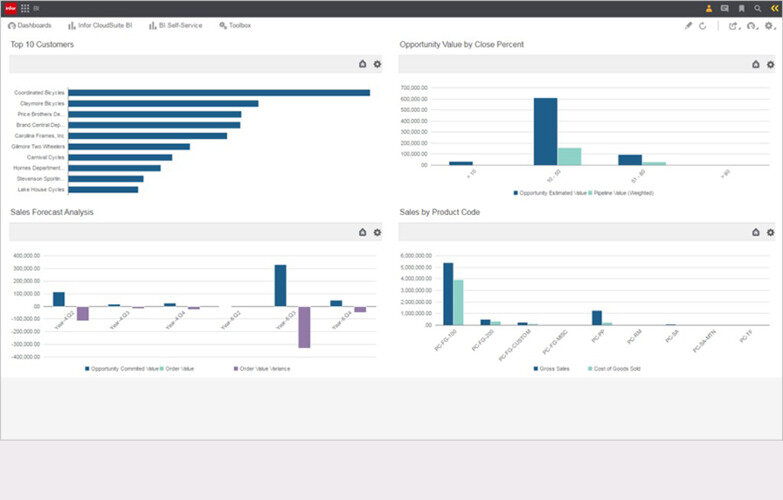Image resolution: width=783 pixels, height=500 pixels.
Task: Open the bookmarks icon in top bar
Action: pyautogui.click(x=742, y=8)
